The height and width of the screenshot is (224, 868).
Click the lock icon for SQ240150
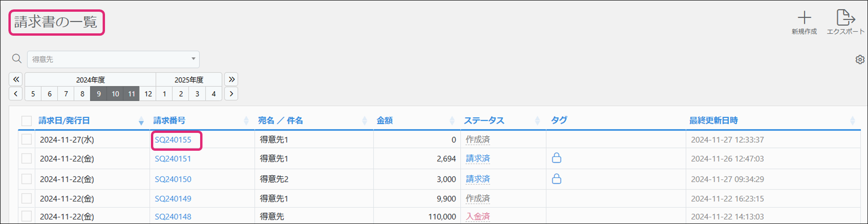coord(556,179)
